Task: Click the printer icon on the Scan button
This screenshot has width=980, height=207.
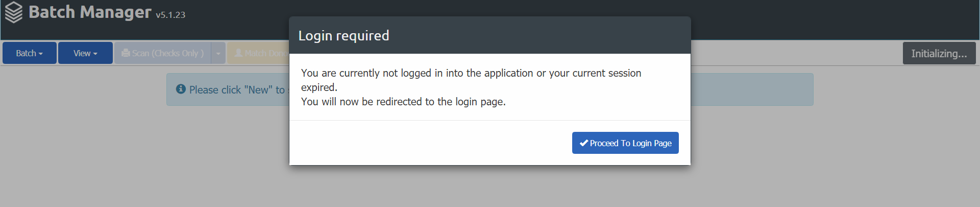Action: pyautogui.click(x=126, y=53)
